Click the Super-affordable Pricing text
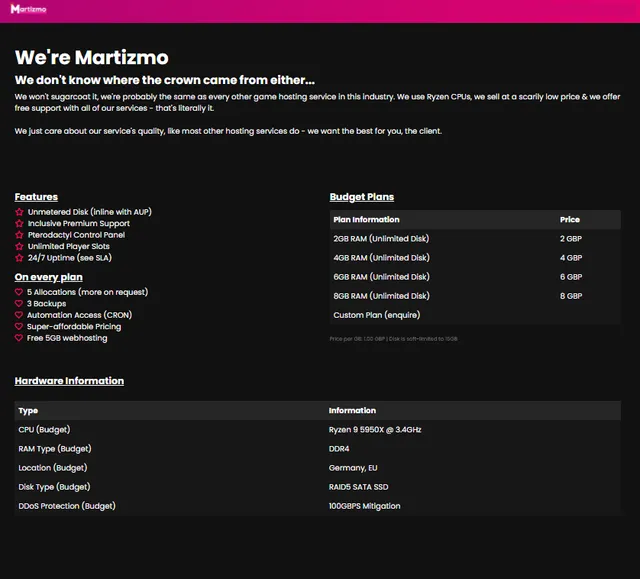This screenshot has width=640, height=579. pos(74,326)
